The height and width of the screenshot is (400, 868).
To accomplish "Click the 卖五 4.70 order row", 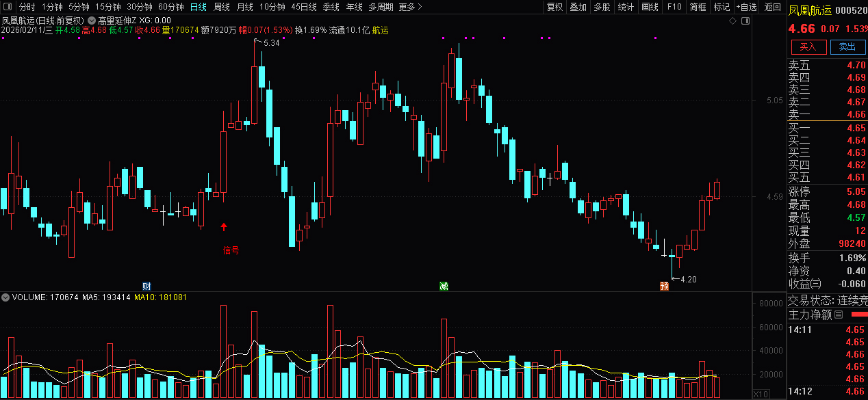I will [827, 65].
